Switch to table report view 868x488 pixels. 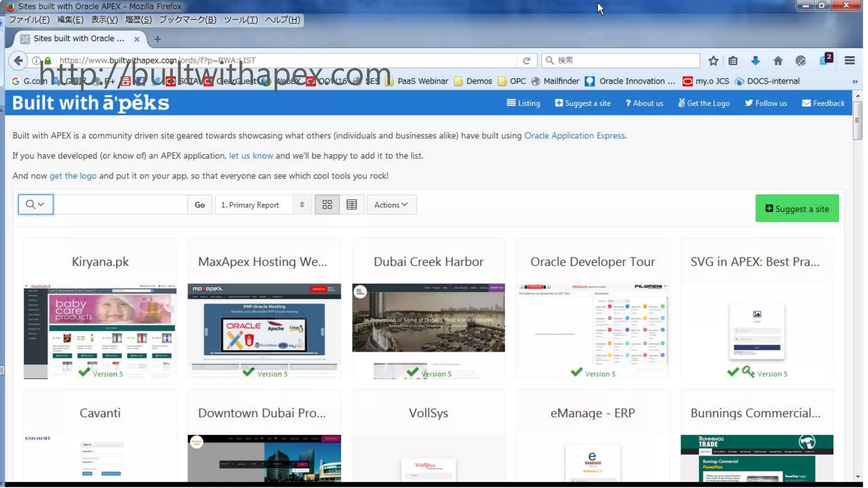pos(351,205)
